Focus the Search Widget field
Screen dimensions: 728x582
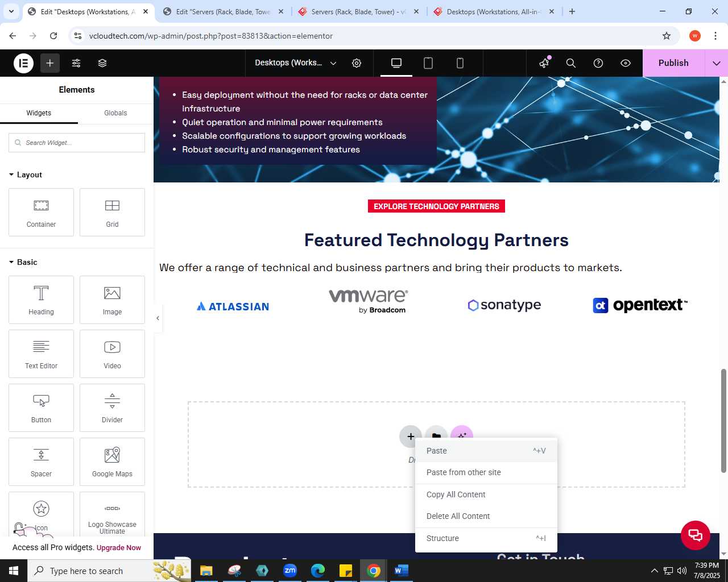[x=77, y=143]
